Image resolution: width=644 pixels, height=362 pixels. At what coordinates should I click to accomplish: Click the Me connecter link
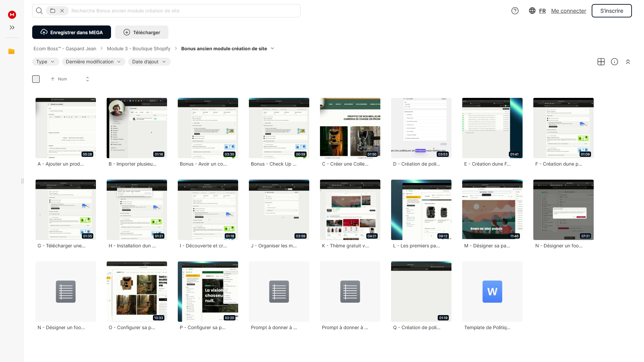pyautogui.click(x=569, y=11)
